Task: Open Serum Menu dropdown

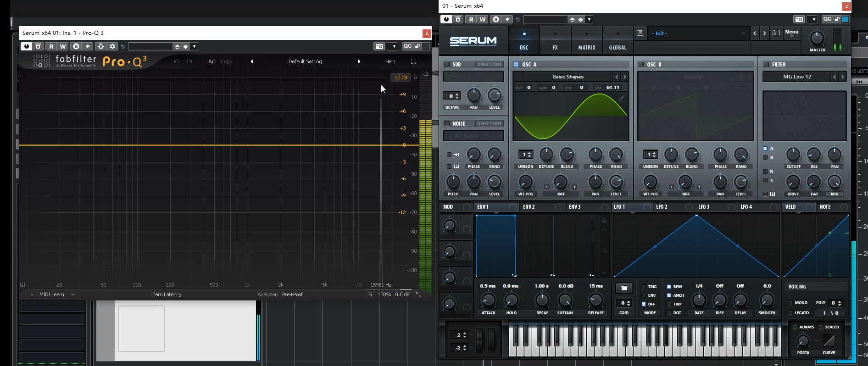Action: [x=792, y=33]
